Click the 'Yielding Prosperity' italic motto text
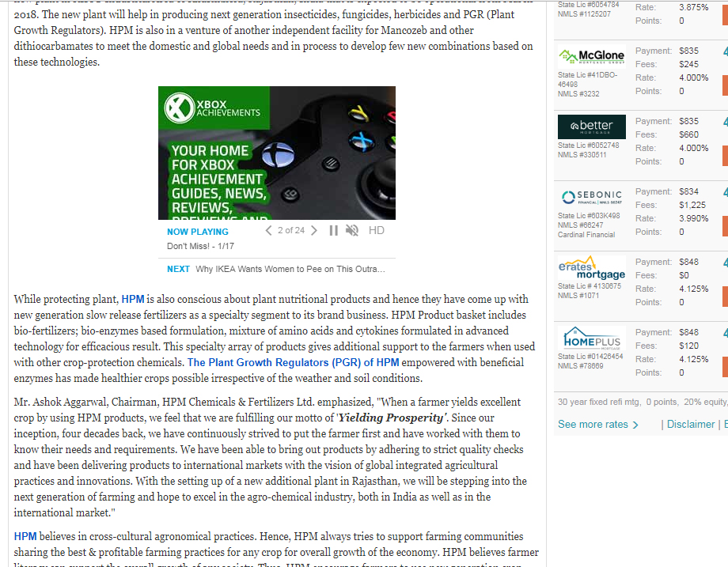 point(392,418)
